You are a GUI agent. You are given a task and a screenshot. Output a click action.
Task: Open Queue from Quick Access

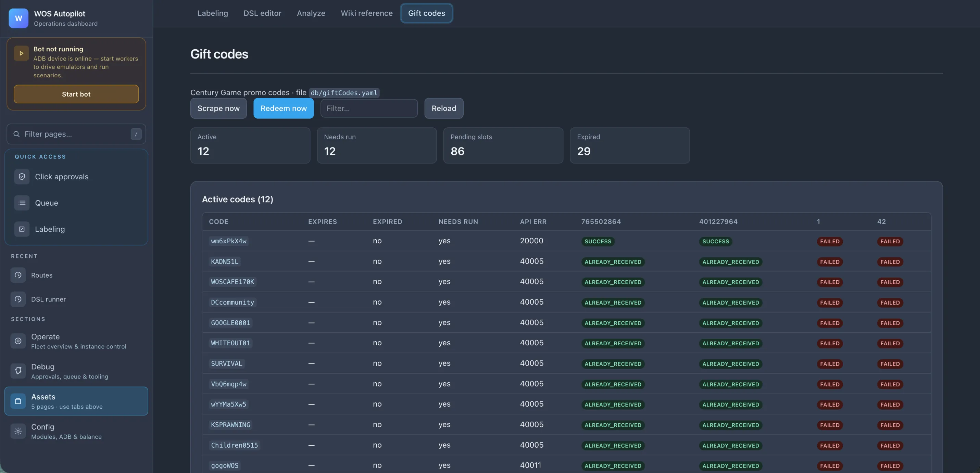pos(76,203)
